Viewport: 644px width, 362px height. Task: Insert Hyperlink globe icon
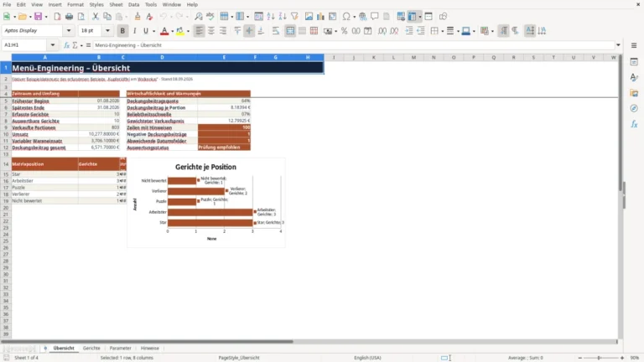(362, 17)
